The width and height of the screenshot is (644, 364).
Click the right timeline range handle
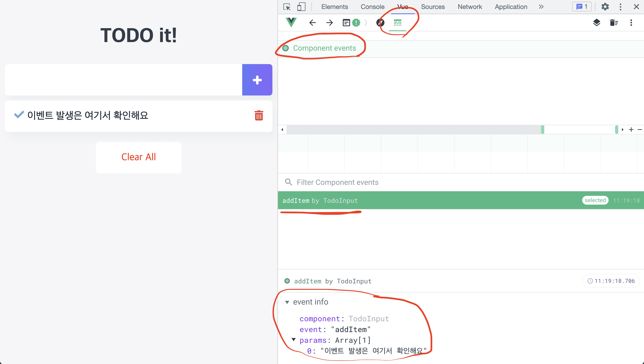click(x=617, y=130)
